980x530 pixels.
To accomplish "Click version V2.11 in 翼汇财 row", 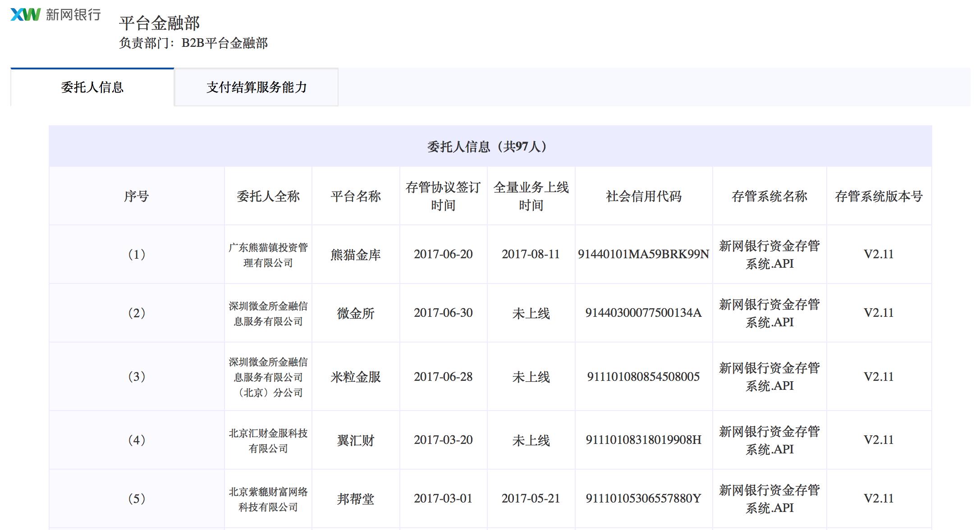I will (x=879, y=440).
